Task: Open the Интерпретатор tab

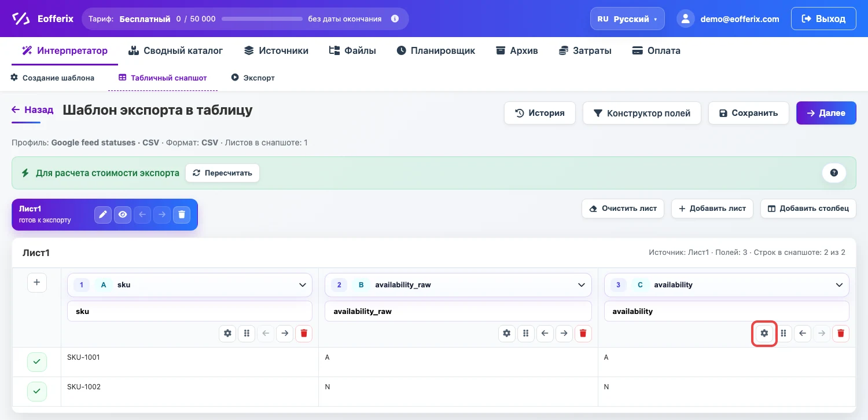Action: (x=65, y=50)
